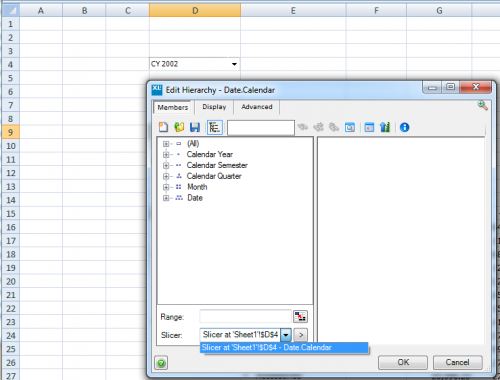Close the Edit Hierarchy dialog

click(x=476, y=87)
